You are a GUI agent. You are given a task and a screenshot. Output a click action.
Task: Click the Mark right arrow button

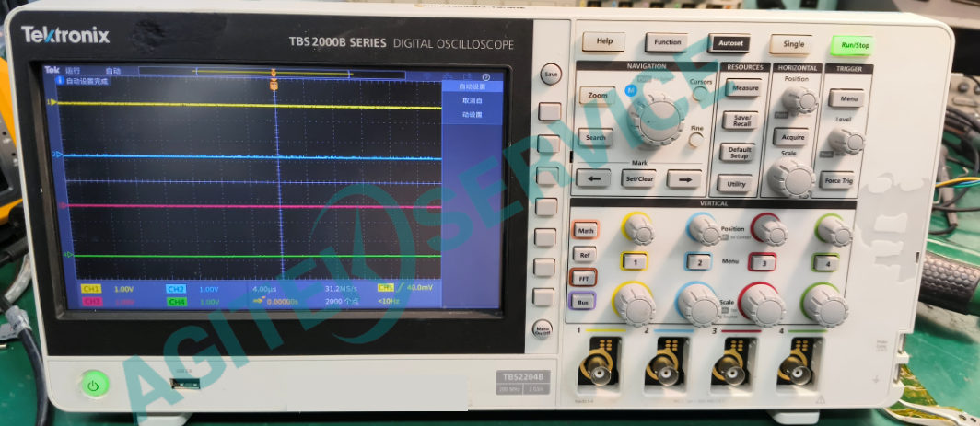683,179
